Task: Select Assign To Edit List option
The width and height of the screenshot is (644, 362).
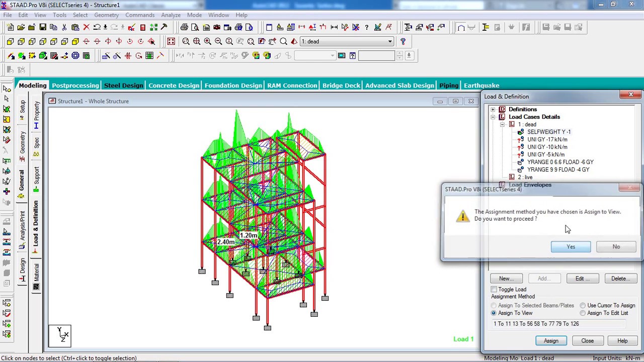Action: [583, 313]
